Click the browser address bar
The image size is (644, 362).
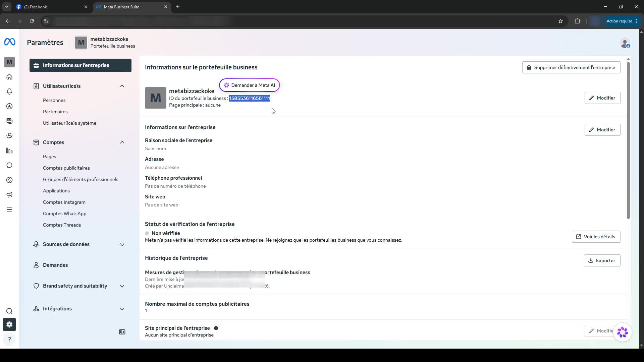click(302, 21)
